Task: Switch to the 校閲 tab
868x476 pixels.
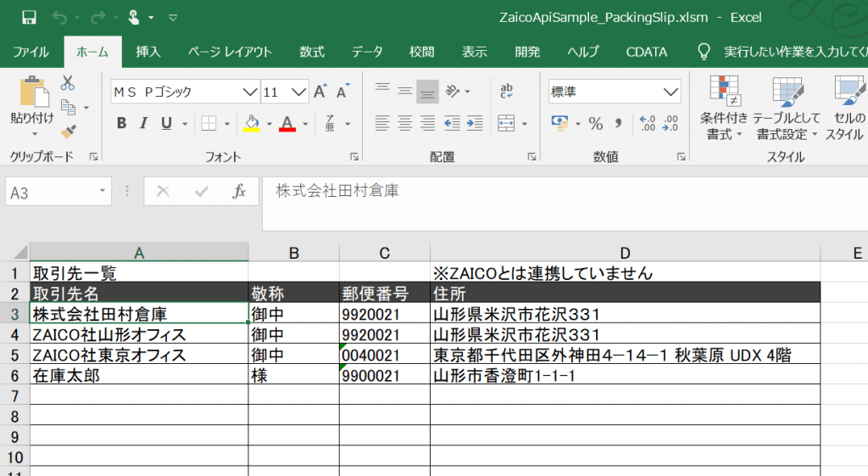Action: click(422, 52)
